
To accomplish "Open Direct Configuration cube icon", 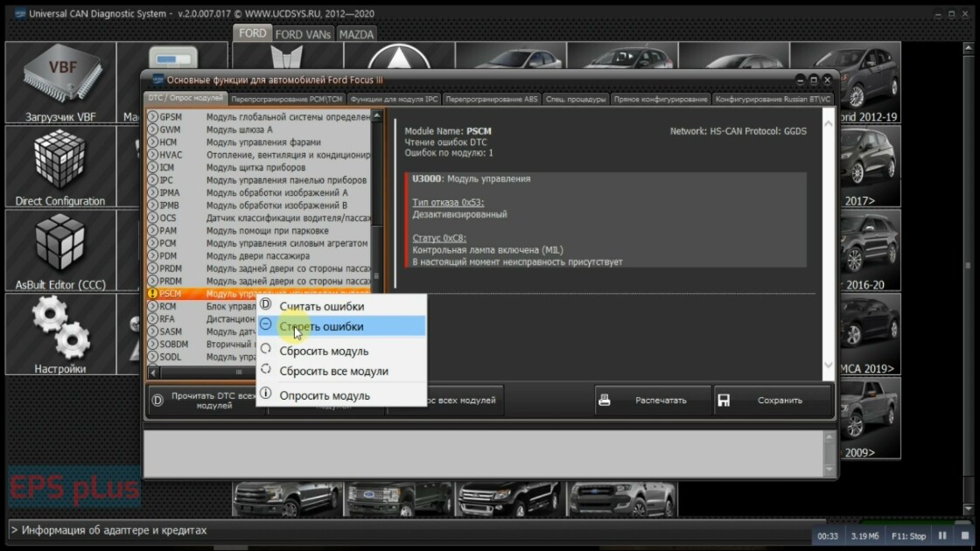I will (60, 167).
